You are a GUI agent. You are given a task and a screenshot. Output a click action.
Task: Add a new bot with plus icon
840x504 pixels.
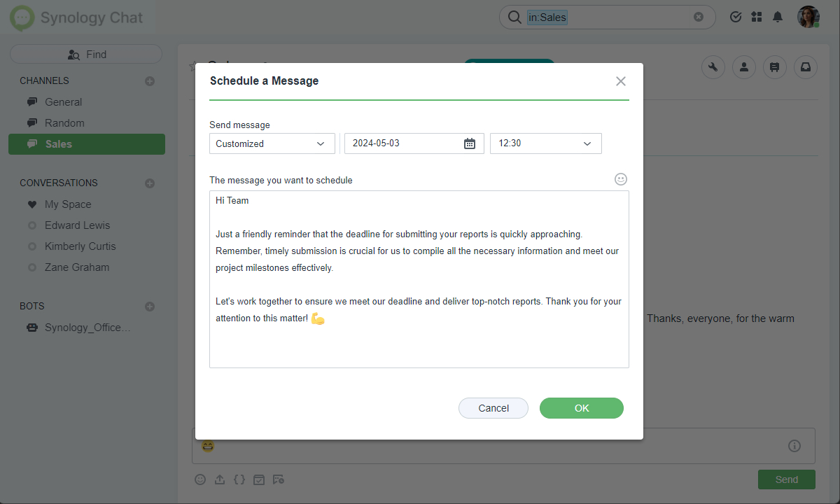pos(149,307)
